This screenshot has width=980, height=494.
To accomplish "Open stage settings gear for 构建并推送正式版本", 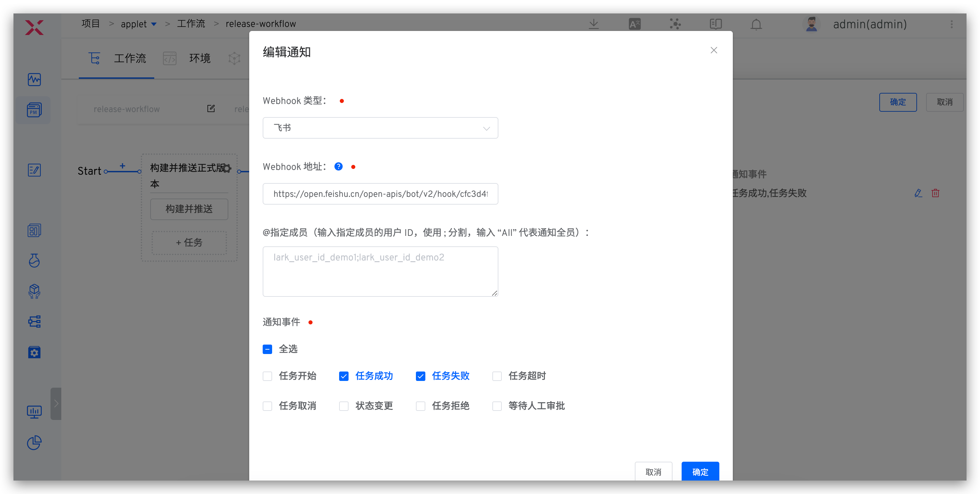I will coord(227,168).
